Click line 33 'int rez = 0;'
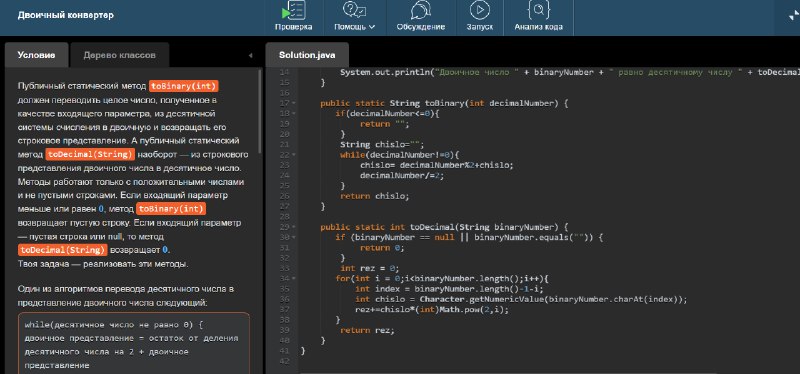The height and width of the screenshot is (374, 800). (x=370, y=268)
